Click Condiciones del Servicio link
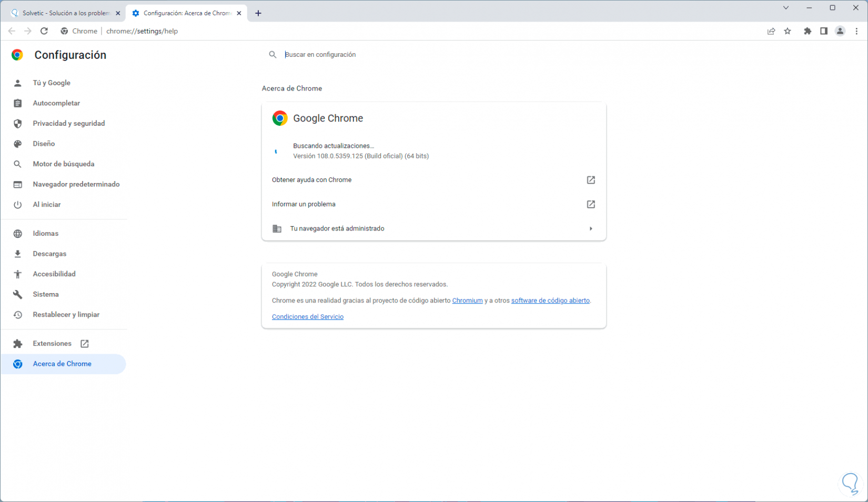The width and height of the screenshot is (868, 502). [307, 317]
